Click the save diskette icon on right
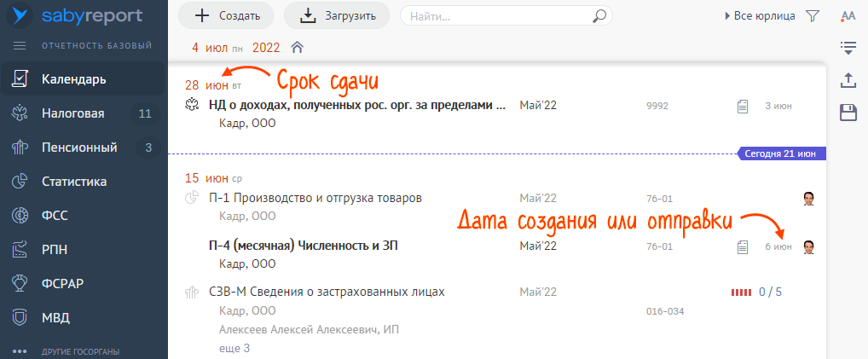Image resolution: width=868 pixels, height=359 pixels. 848,113
